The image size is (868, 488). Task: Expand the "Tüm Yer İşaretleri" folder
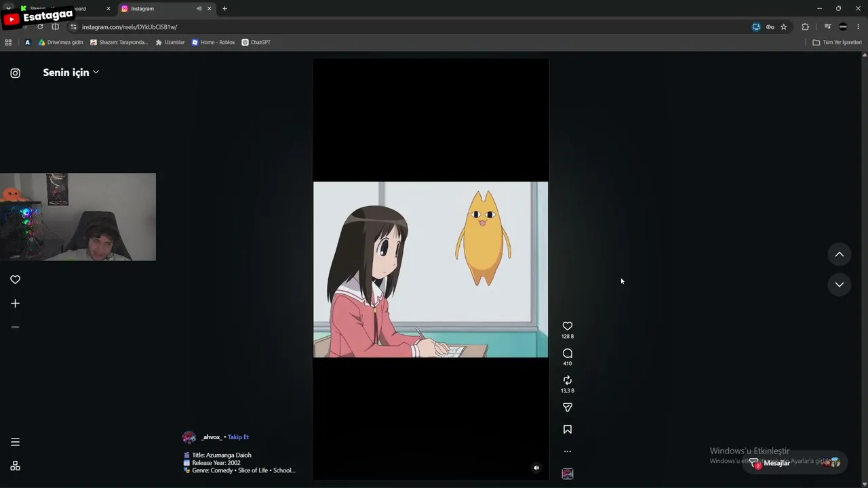pos(837,43)
